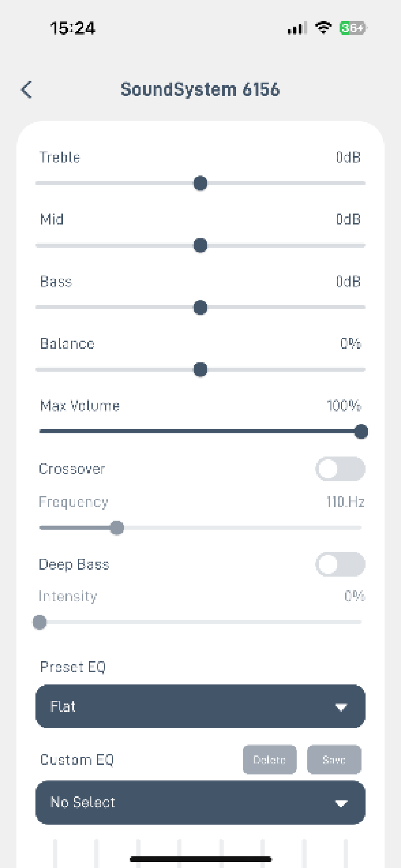This screenshot has width=401, height=868.
Task: Open the Flat preset EQ dropdown
Action: click(x=200, y=706)
